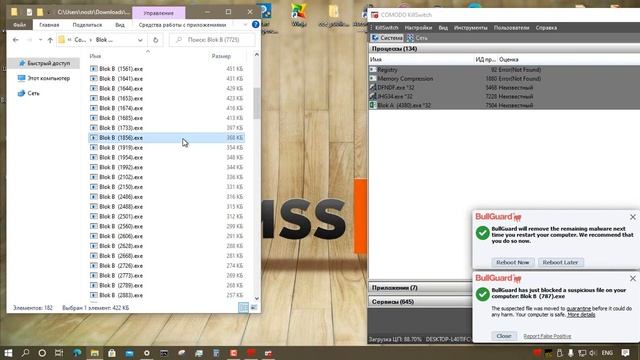Open Пользователи menu in KillSwitch
The image size is (640, 360).
click(511, 28)
